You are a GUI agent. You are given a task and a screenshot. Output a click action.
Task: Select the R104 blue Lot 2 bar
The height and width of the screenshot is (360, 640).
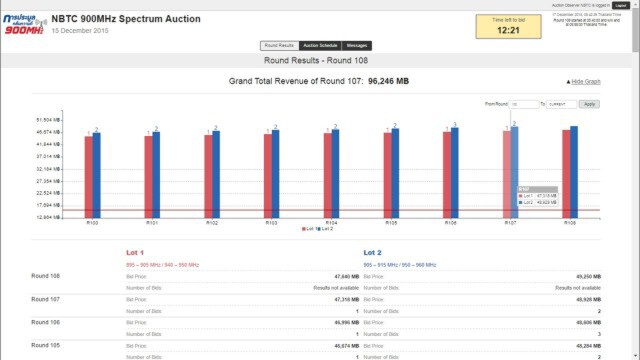(335, 174)
